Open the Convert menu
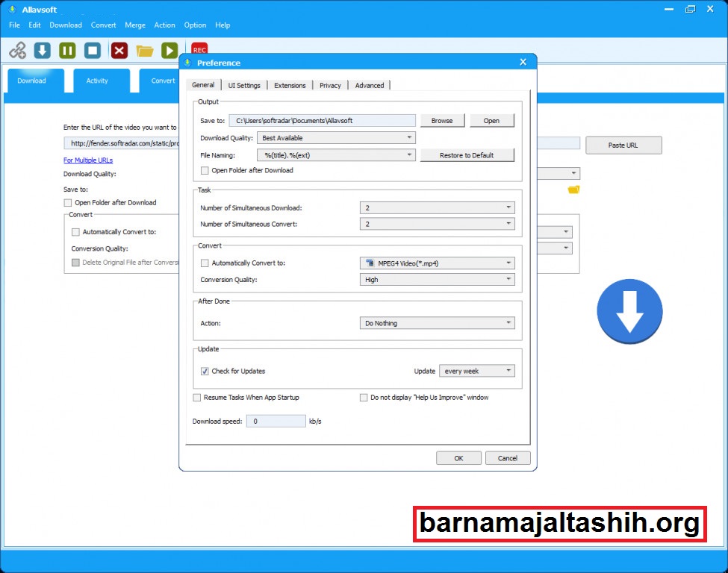This screenshot has width=728, height=573. 103,25
